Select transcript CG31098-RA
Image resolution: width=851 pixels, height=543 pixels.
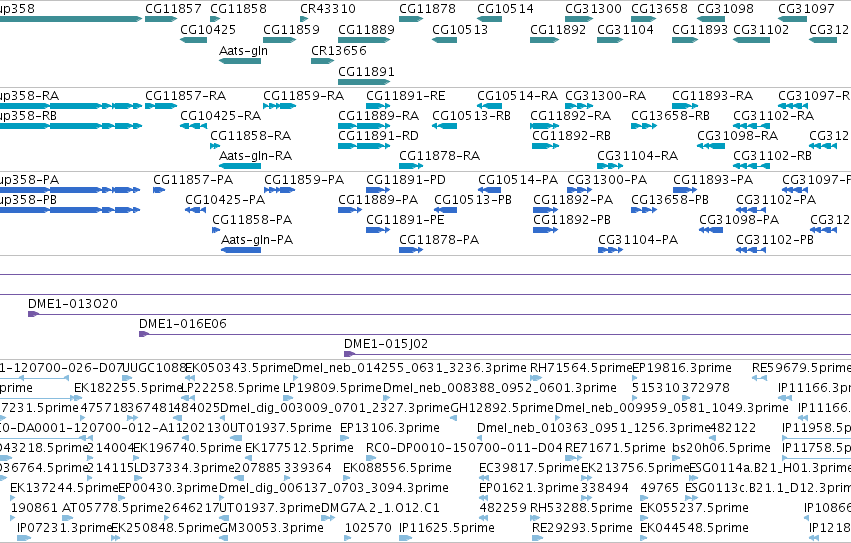click(738, 136)
